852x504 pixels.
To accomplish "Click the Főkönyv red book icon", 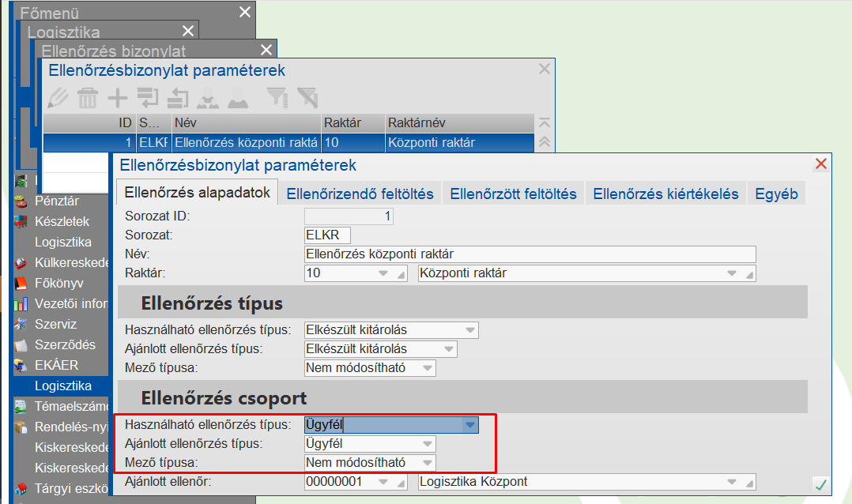I will [x=21, y=284].
